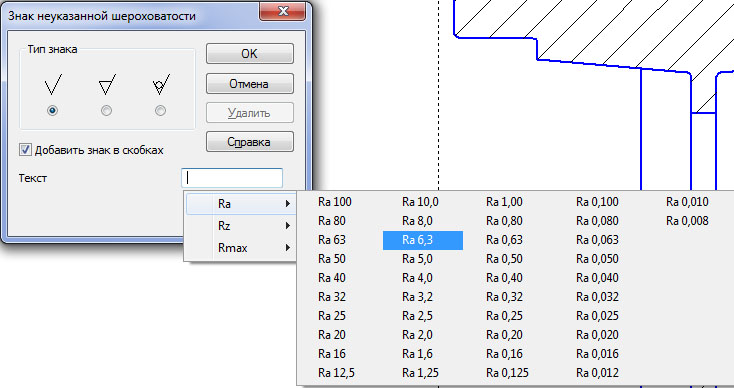The height and width of the screenshot is (388, 734).
Task: Choose Ra 0,125 entry
Action: point(507,373)
